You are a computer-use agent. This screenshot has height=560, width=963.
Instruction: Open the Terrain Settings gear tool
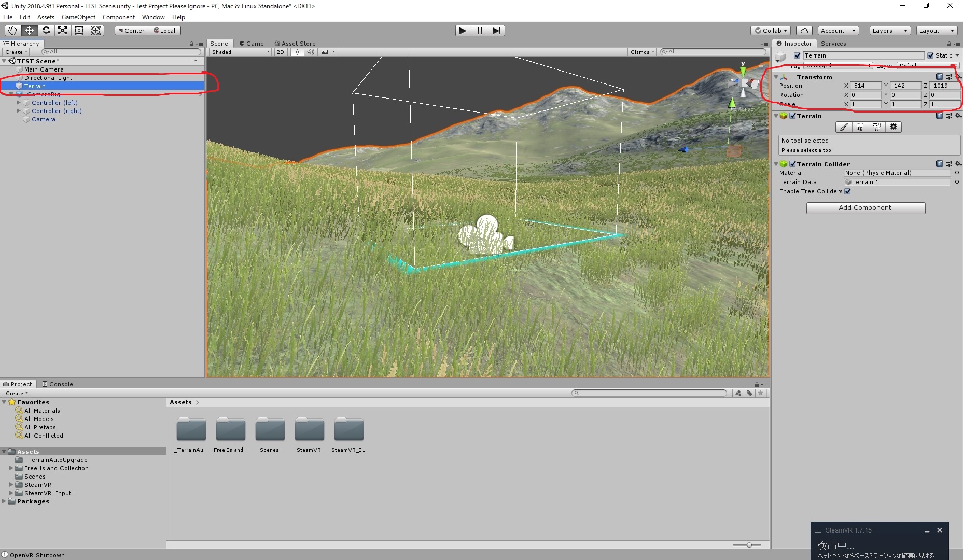[x=893, y=127]
